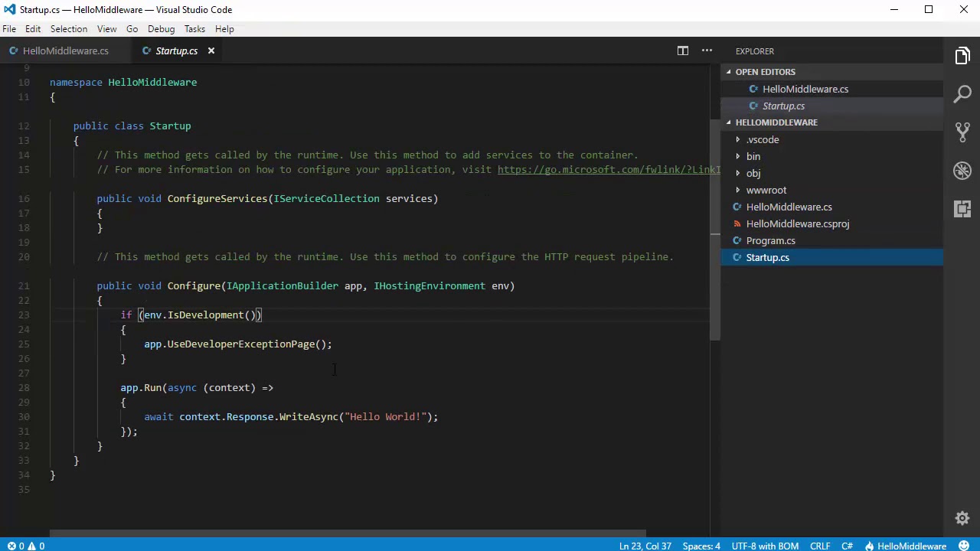This screenshot has height=551, width=980.
Task: Expand the .vscode folder
Action: pos(762,139)
